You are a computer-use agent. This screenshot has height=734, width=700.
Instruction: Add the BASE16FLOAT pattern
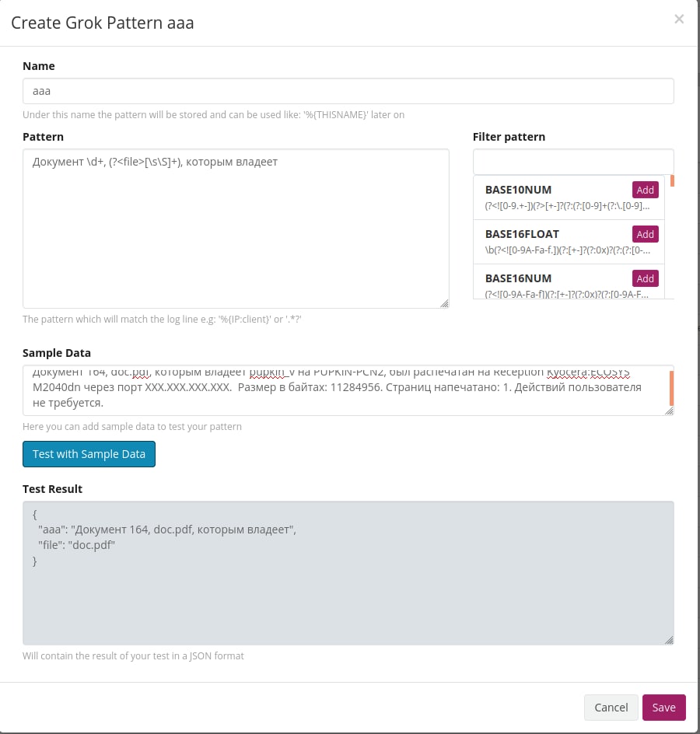[645, 234]
